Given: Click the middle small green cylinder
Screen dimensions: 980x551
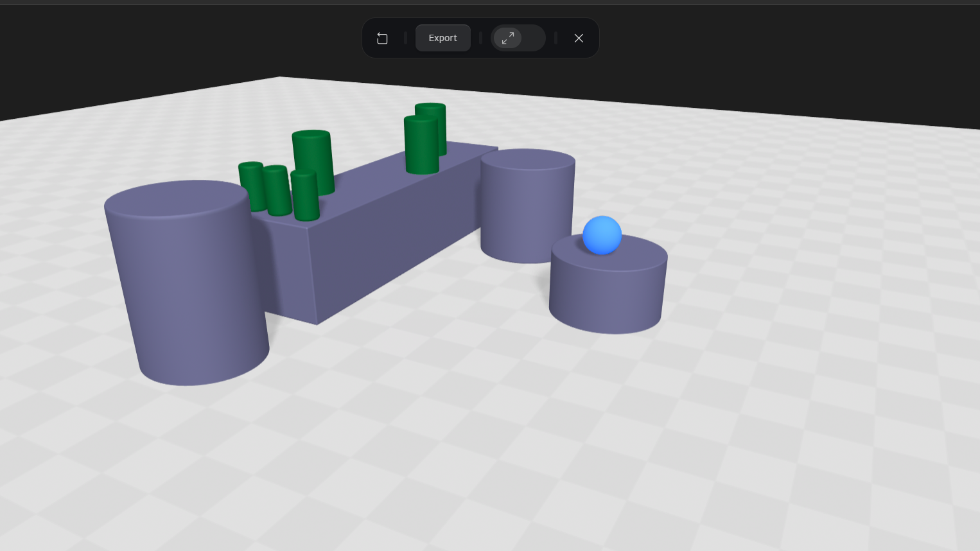Looking at the screenshot, I should pos(276,193).
